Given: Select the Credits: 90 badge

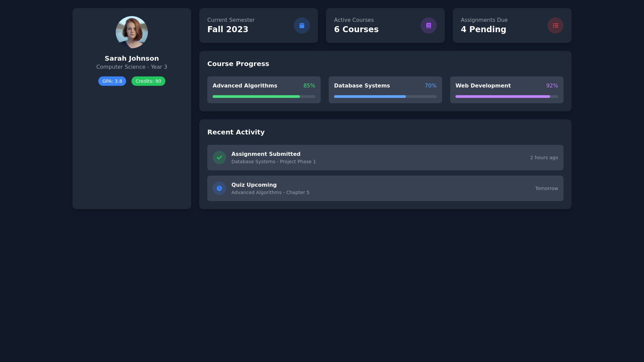Looking at the screenshot, I should (x=148, y=81).
